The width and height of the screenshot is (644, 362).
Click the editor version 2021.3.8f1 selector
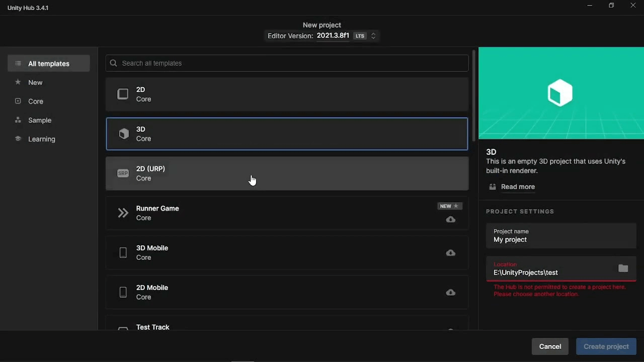pyautogui.click(x=333, y=36)
